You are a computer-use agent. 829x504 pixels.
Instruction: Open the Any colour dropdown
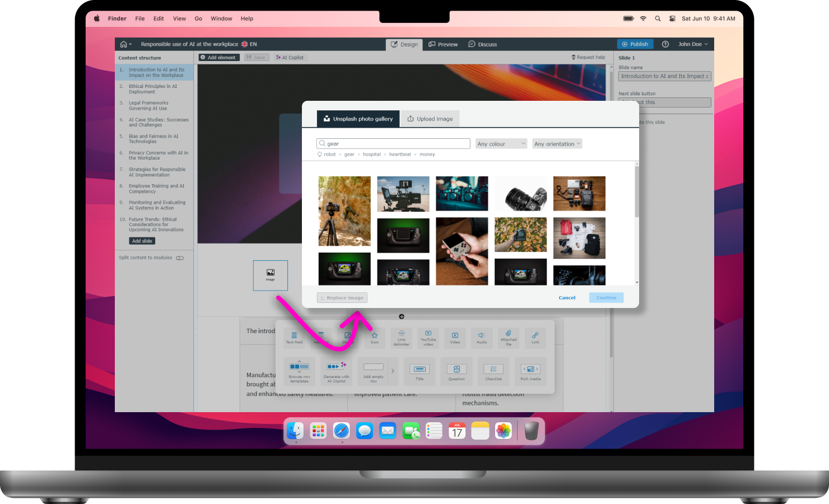point(501,144)
